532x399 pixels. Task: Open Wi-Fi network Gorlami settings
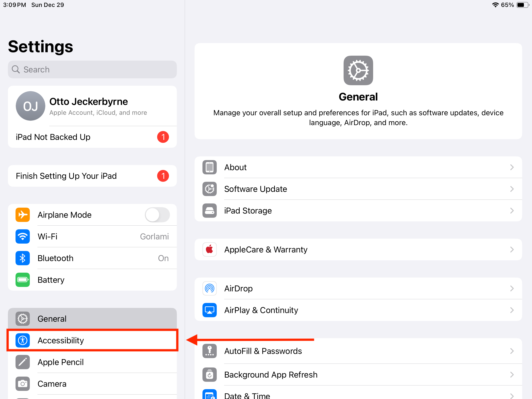coord(92,236)
